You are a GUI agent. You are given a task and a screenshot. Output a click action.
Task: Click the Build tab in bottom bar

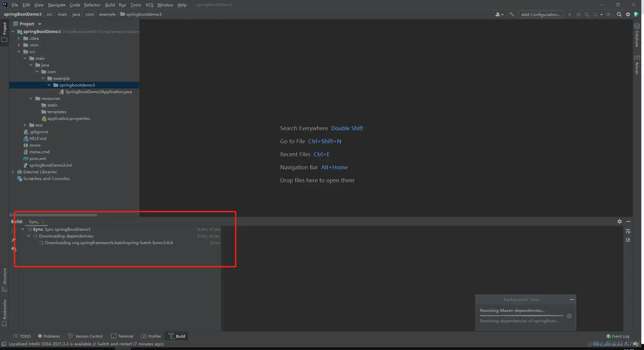[x=177, y=336]
